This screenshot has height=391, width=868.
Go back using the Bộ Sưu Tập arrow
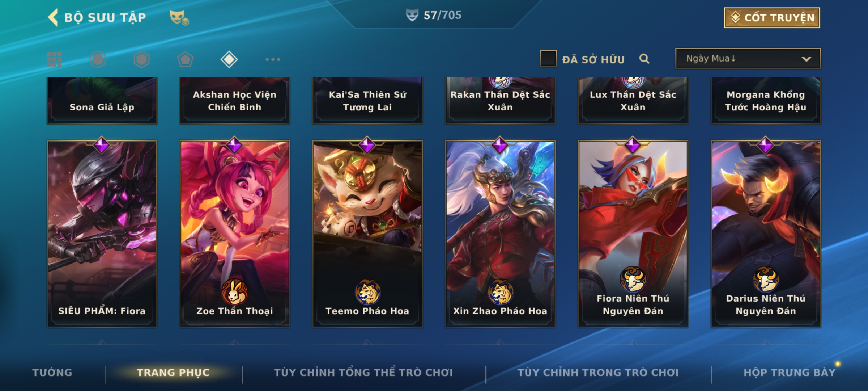pyautogui.click(x=53, y=17)
